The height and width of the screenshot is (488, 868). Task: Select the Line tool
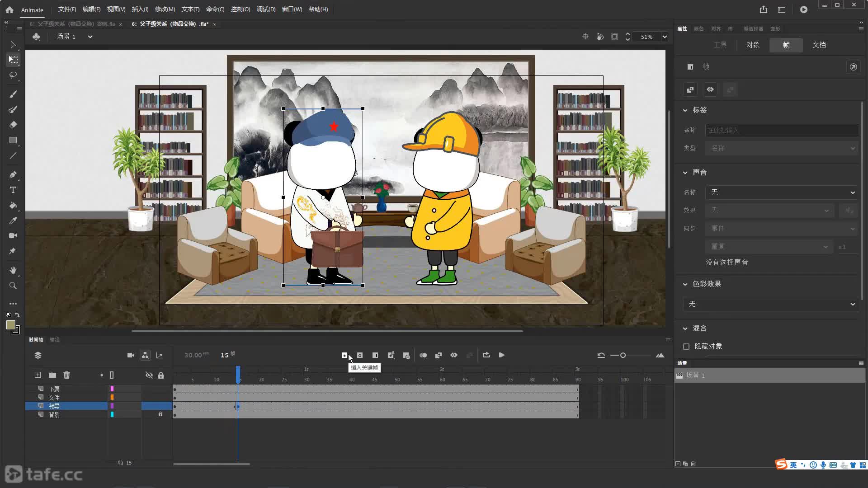coord(13,155)
